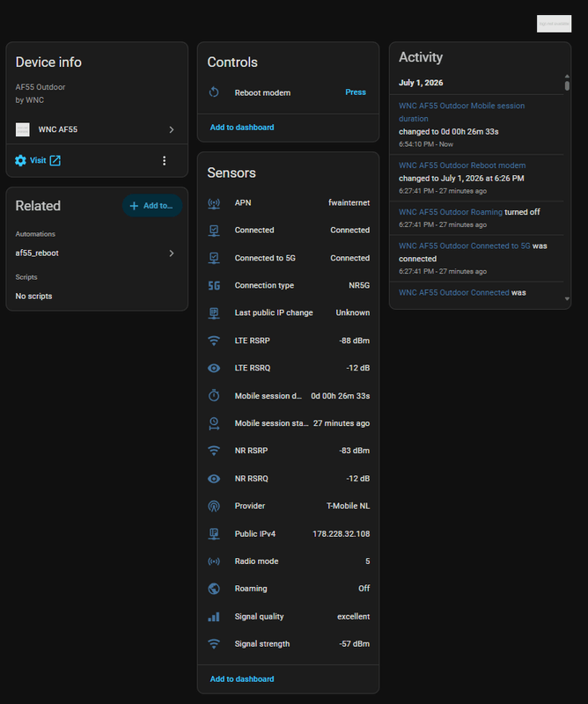Click the settings gear icon beside Visit
This screenshot has height=704, width=588.
click(20, 160)
